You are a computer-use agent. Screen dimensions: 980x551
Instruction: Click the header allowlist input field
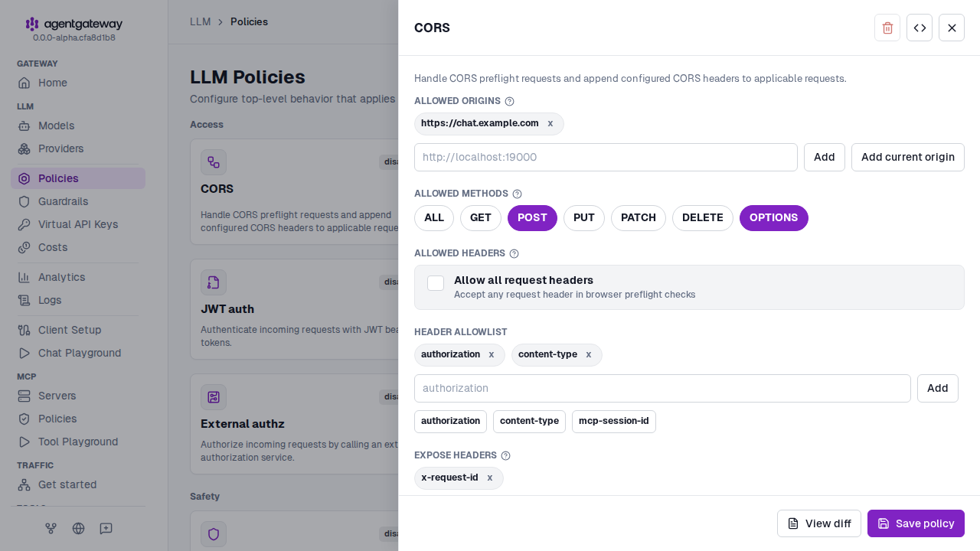(x=662, y=388)
